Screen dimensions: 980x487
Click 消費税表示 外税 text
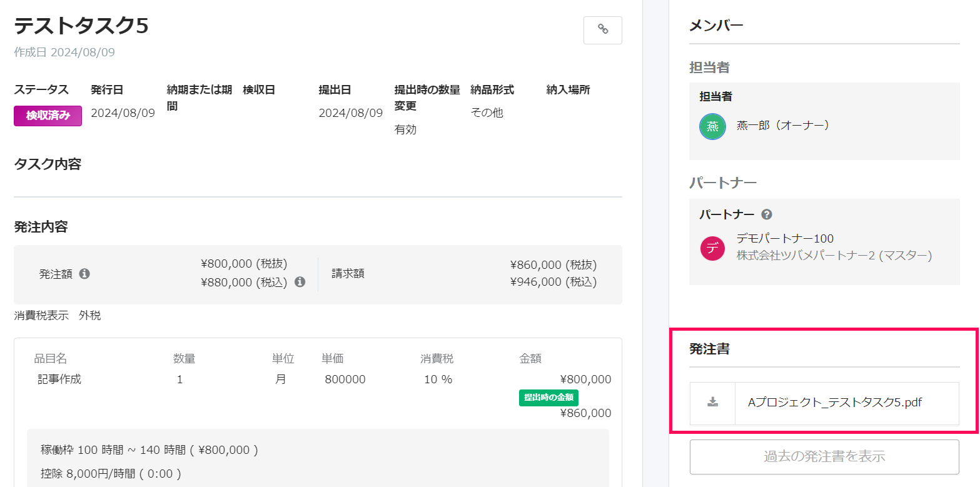click(x=58, y=316)
